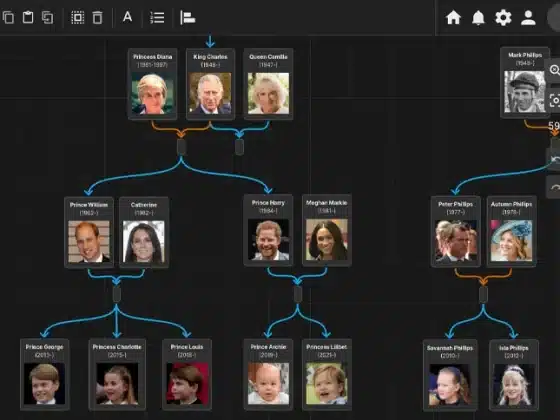Image resolution: width=560 pixels, height=420 pixels.
Task: Click the numbered list icon
Action: pos(157,17)
